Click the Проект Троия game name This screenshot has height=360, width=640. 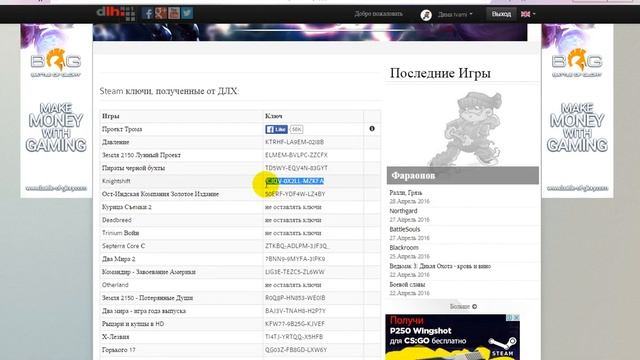pos(122,129)
